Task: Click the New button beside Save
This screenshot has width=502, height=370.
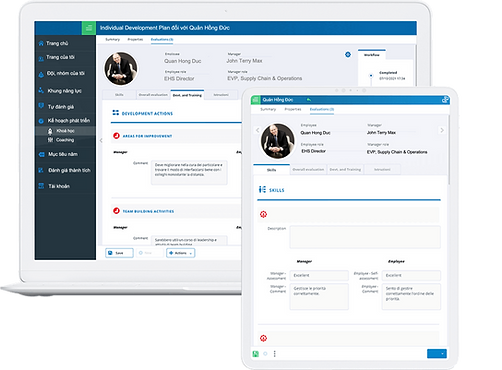Action: tap(149, 253)
